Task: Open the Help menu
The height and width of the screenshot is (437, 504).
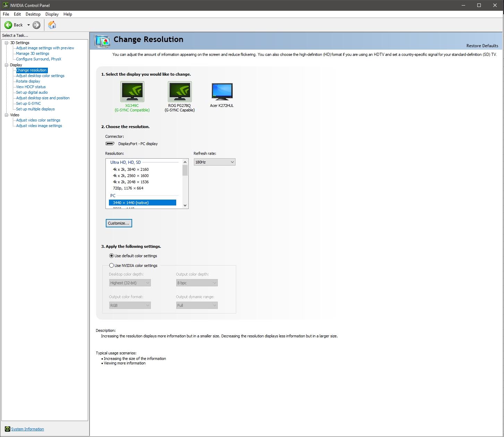Action: (x=68, y=14)
